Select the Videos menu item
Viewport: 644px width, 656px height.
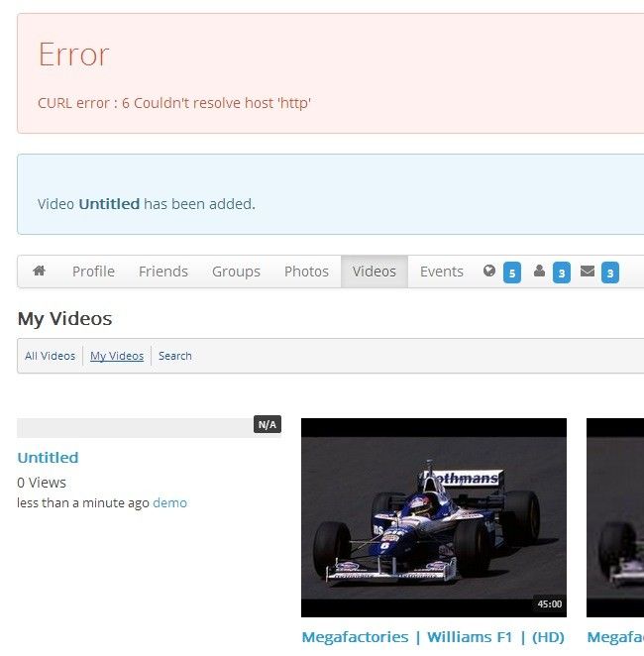[375, 272]
